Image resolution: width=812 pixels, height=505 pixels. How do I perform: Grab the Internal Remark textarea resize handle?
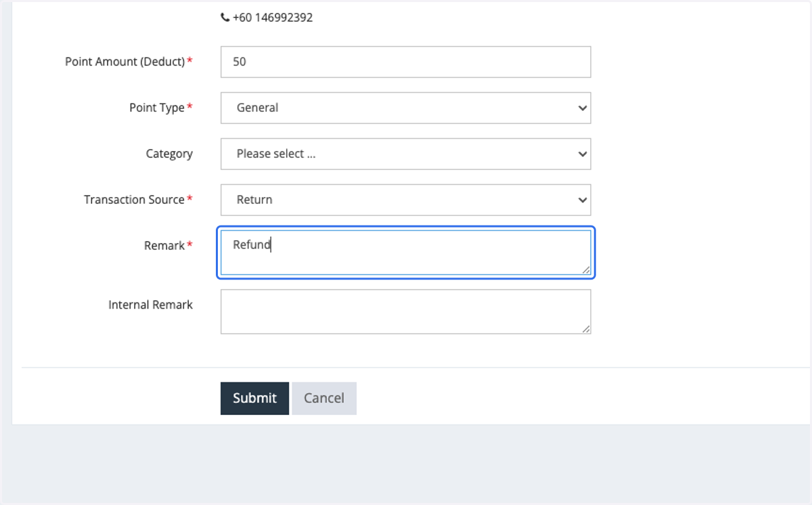[x=586, y=329]
